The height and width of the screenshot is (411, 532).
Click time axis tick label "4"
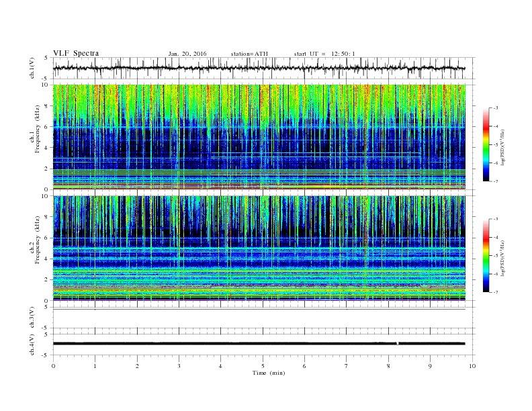point(220,366)
